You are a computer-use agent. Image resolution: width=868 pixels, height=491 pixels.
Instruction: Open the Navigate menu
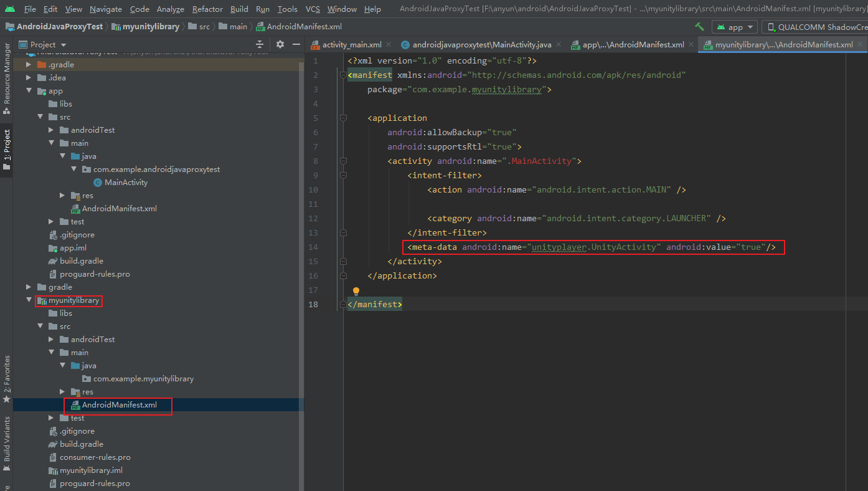pyautogui.click(x=106, y=9)
